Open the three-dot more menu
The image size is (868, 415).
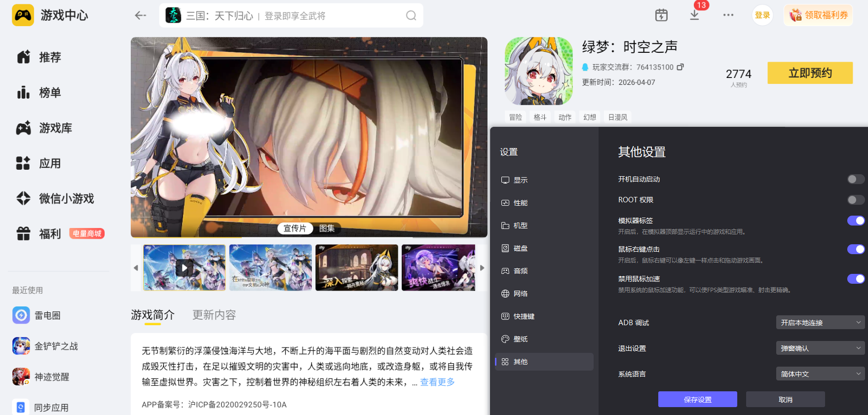coord(728,15)
